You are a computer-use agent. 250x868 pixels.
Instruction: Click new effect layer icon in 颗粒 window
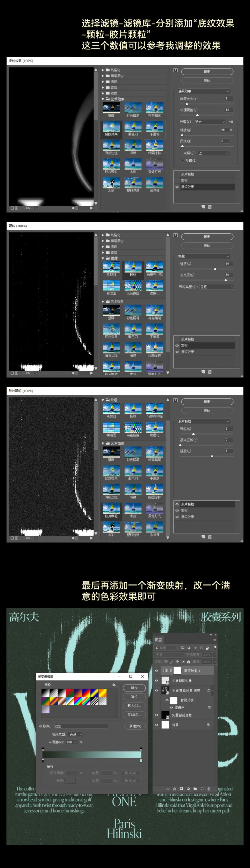[203, 372]
